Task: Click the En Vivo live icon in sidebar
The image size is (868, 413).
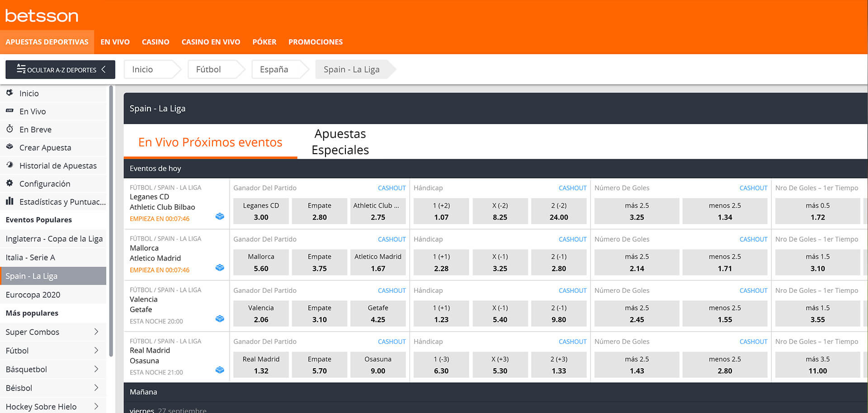Action: click(9, 111)
